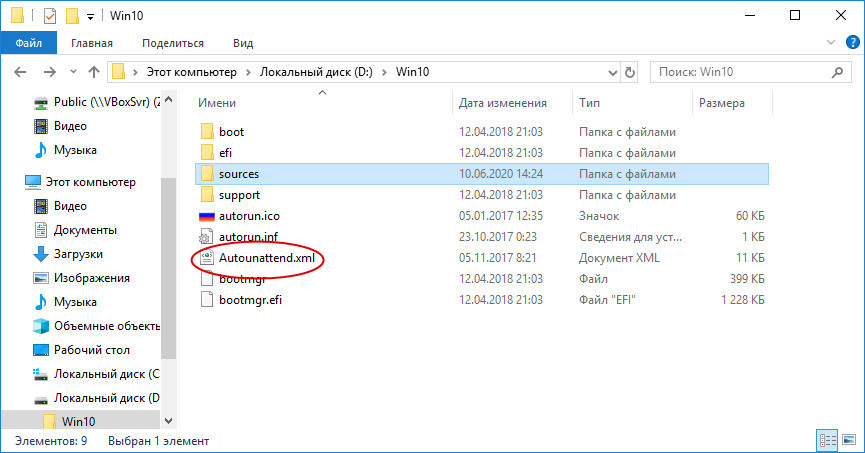Click the Properties quick access toolbar icon

[50, 16]
